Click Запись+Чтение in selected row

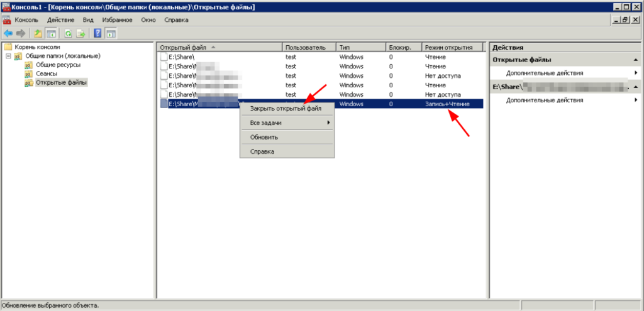[x=447, y=104]
